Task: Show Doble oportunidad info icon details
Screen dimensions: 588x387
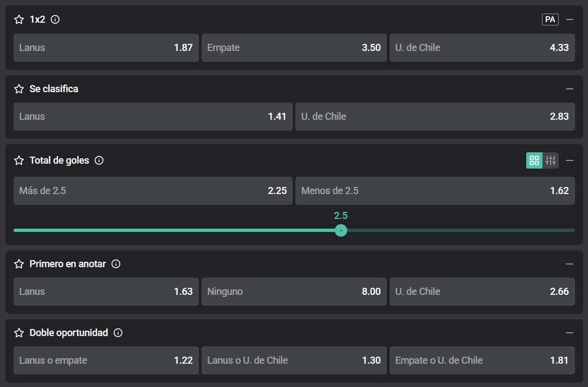Action: 118,333
